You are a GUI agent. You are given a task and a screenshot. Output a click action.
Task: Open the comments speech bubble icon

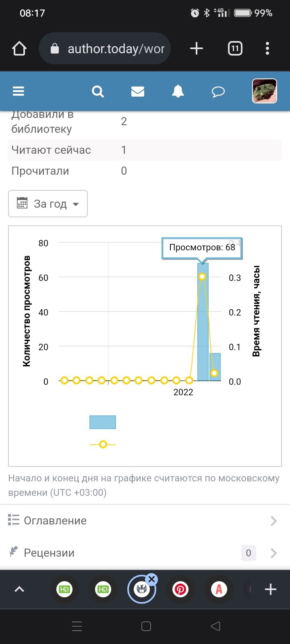pyautogui.click(x=218, y=92)
